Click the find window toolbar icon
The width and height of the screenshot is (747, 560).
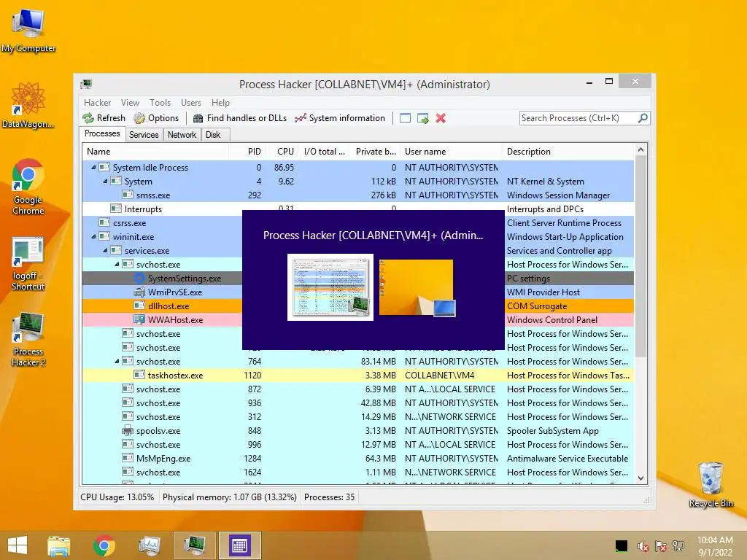coord(405,118)
